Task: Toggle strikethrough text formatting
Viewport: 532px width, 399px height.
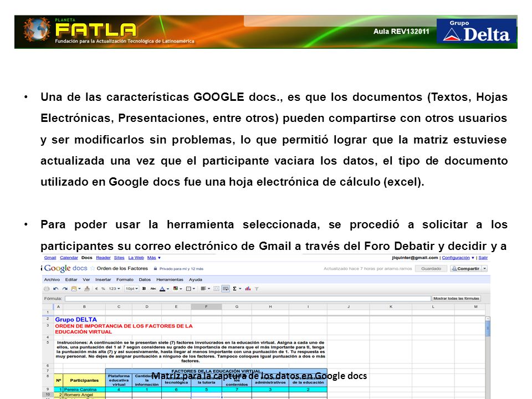Action: pos(153,289)
